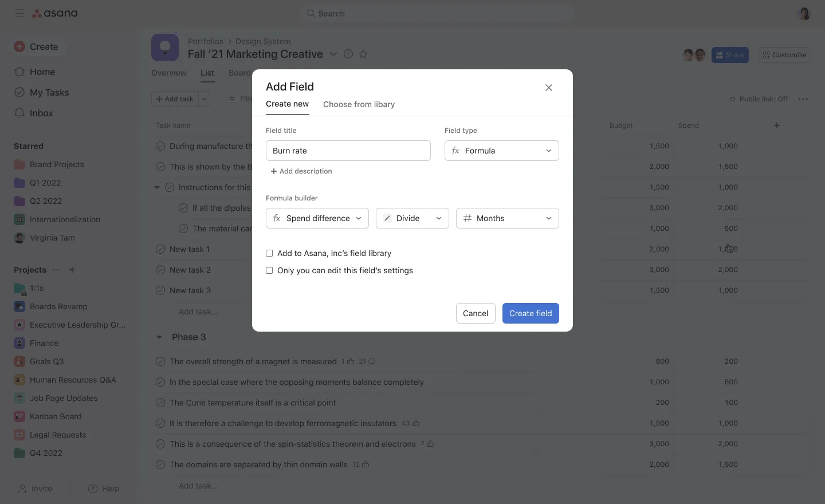This screenshot has width=825, height=504.
Task: Click the Cancel button
Action: 475,313
